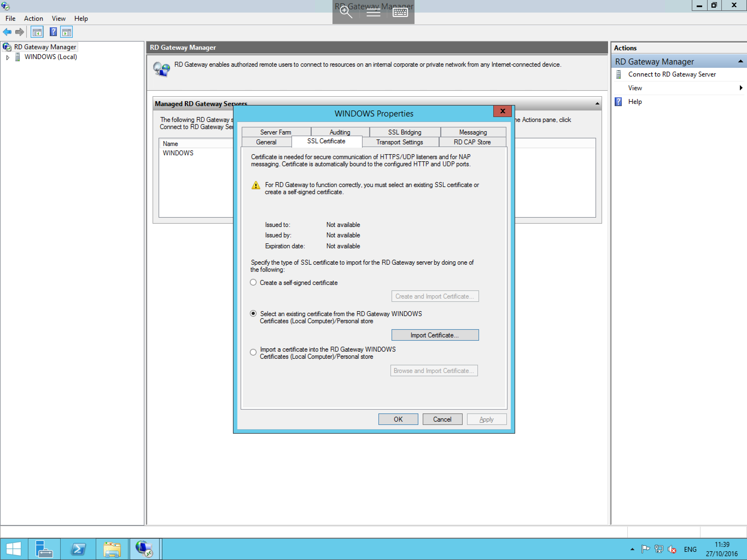Open Server Manager from the taskbar
Viewport: 747px width, 560px height.
(x=44, y=549)
